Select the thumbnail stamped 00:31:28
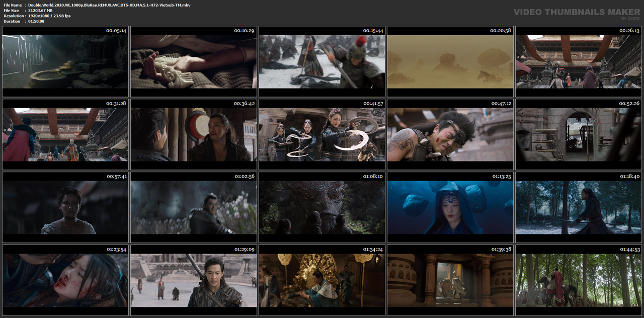Viewport: 644px width, 318px height. point(65,134)
